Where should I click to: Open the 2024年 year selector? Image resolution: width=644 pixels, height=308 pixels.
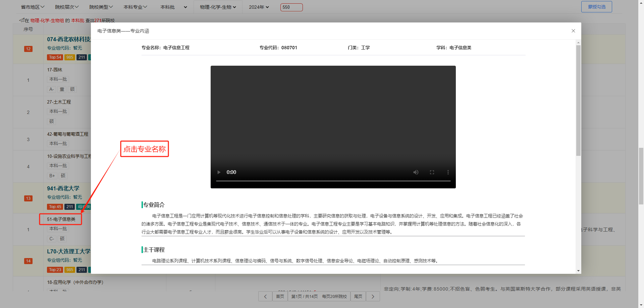click(259, 7)
